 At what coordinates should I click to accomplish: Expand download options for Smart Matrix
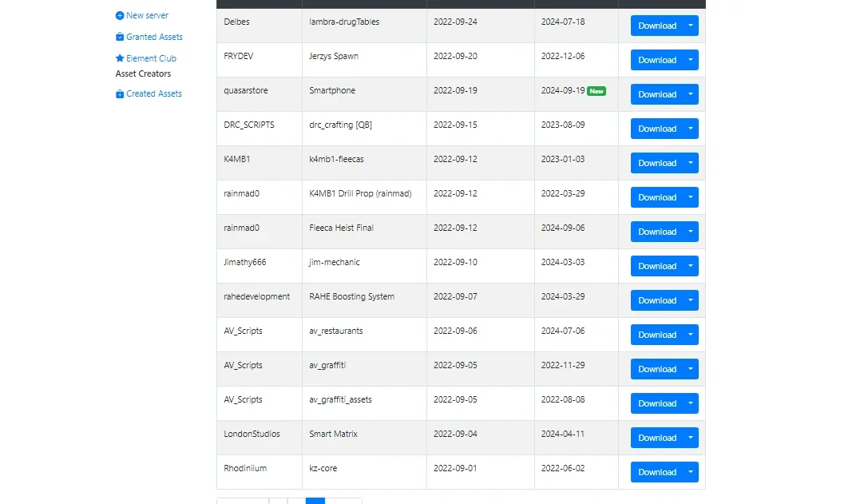691,438
